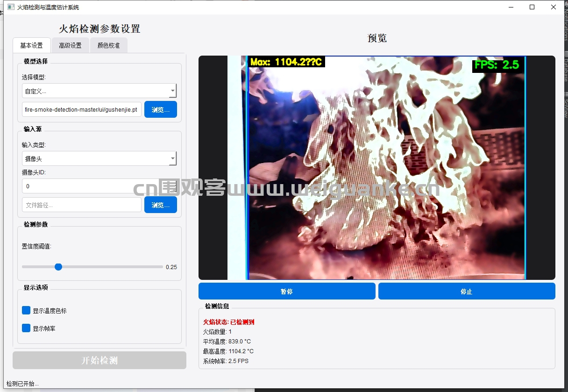Click the 检测参数 group title

[x=35, y=224]
